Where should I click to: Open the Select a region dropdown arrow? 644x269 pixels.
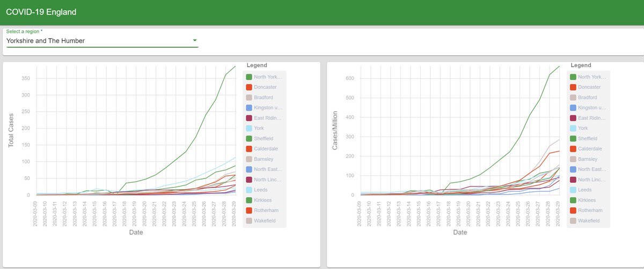pyautogui.click(x=195, y=40)
